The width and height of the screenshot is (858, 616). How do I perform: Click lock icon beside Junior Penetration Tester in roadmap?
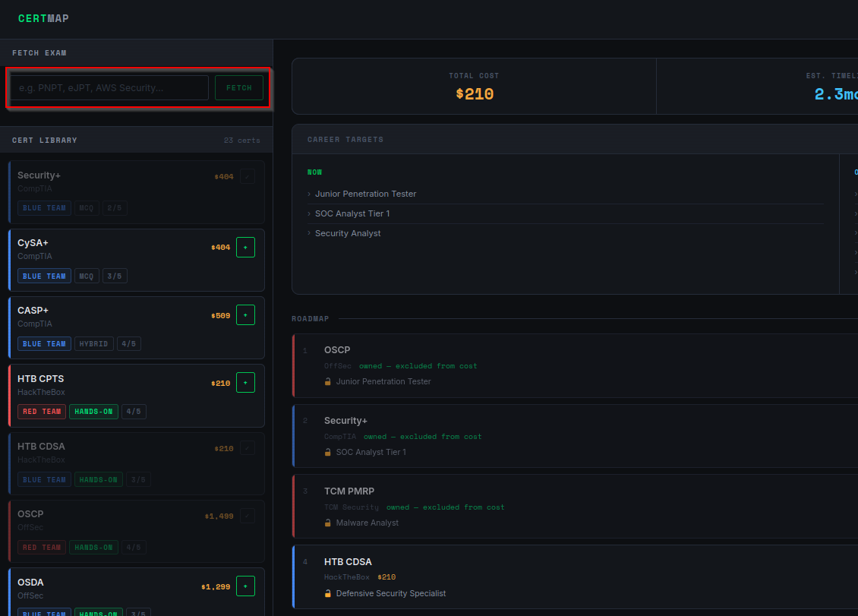[x=328, y=381]
